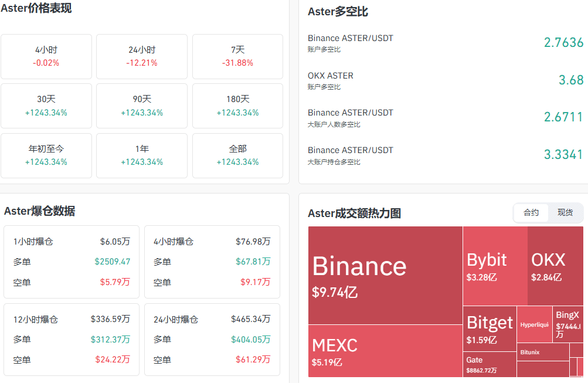Click the BingX heatmap tile

point(567,324)
